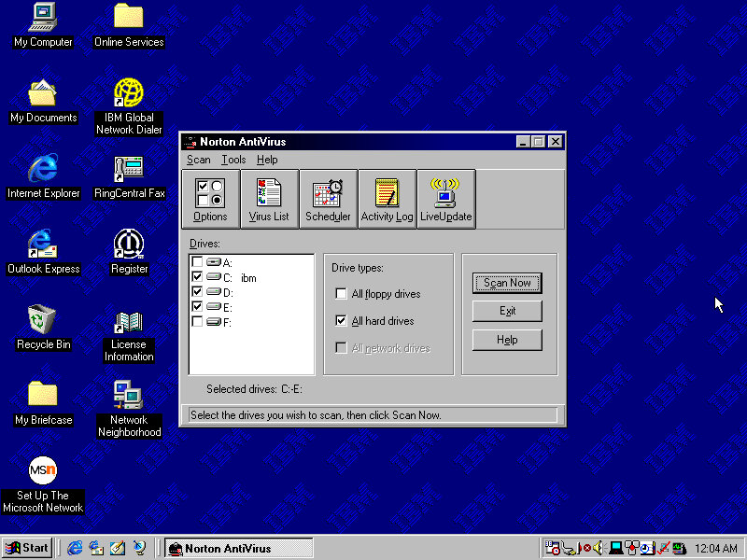Uncheck the D: drive checkbox
Viewport: 747px width, 560px height.
click(x=197, y=292)
